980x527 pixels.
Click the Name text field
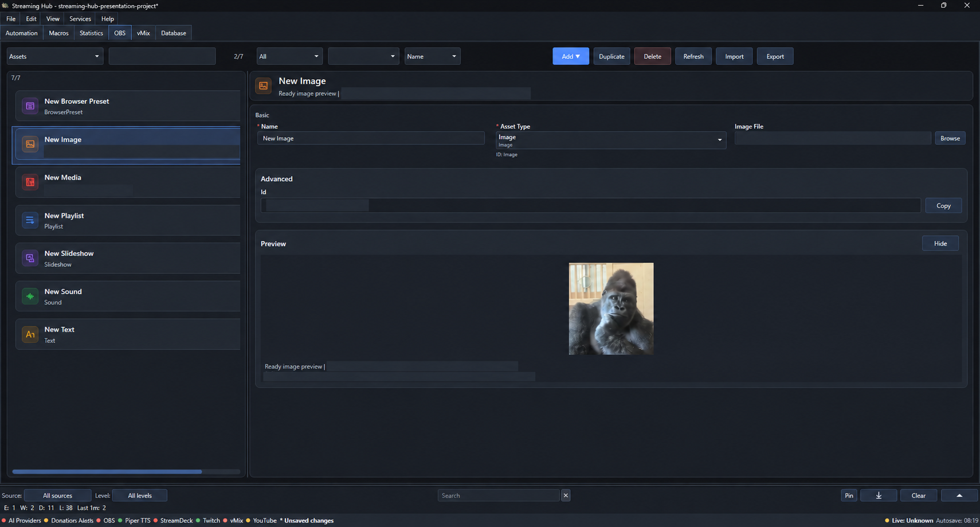coord(371,138)
